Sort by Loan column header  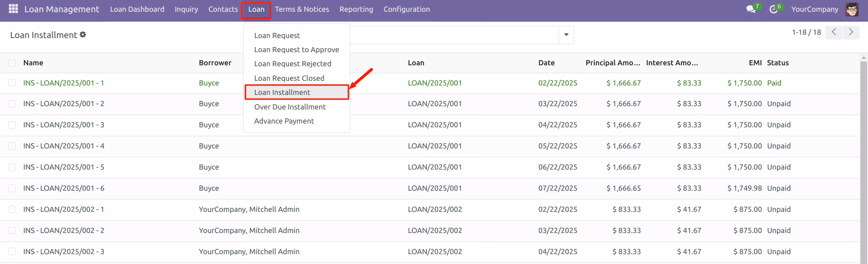tap(416, 63)
